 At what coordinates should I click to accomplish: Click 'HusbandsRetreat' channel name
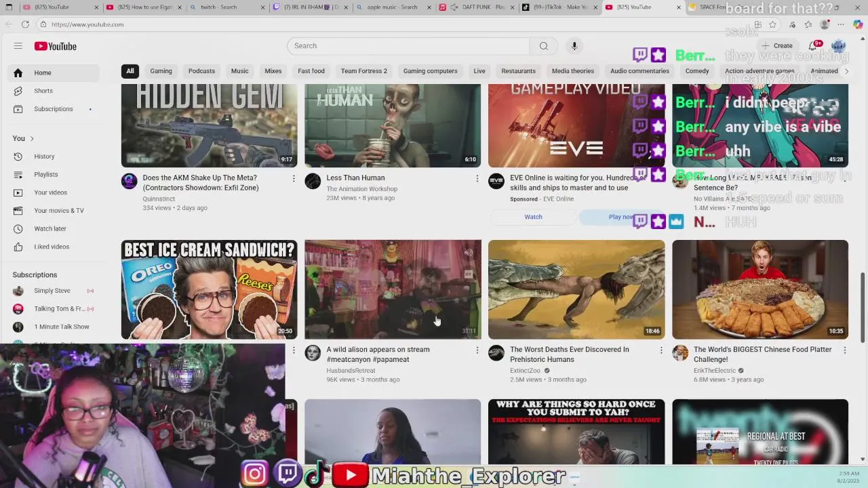[351, 371]
